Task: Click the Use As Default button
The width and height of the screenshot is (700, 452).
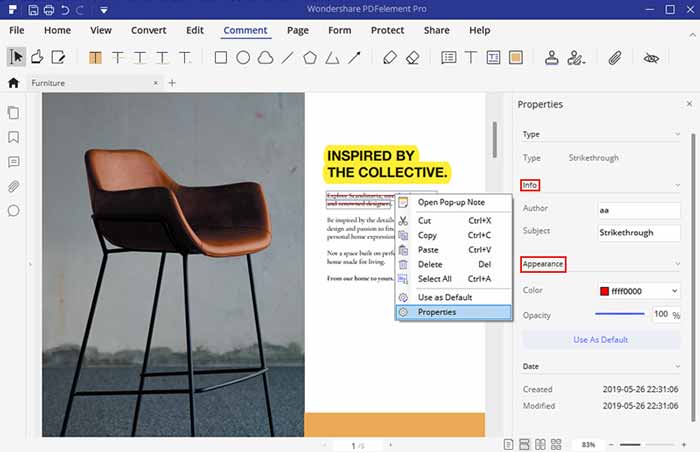Action: coord(601,340)
